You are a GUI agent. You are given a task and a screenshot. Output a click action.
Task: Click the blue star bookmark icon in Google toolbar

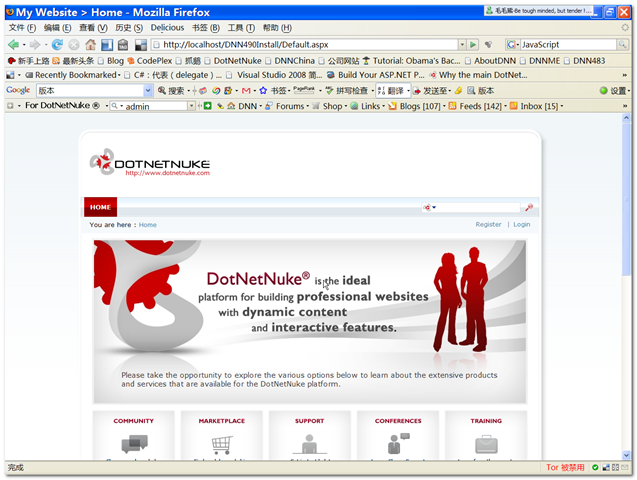pos(263,91)
